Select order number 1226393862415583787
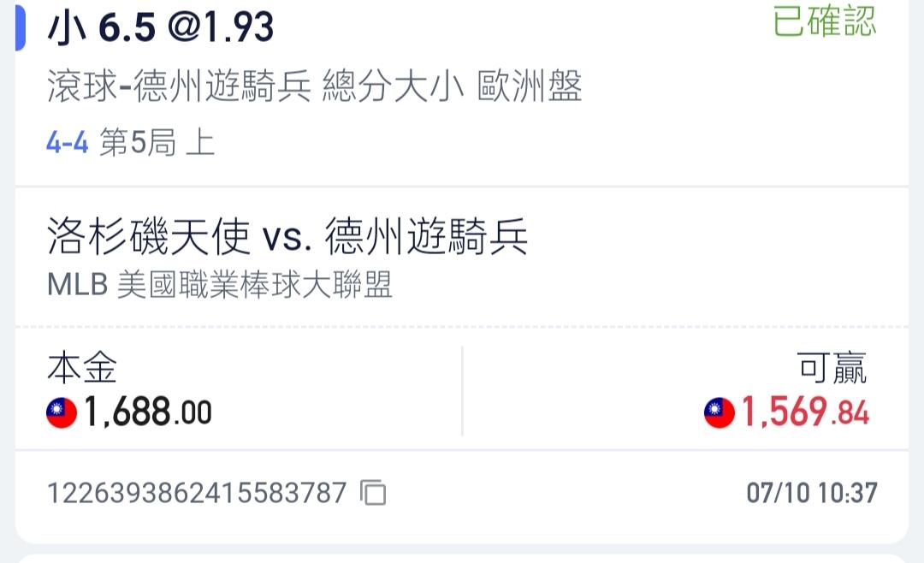924x563 pixels. (x=197, y=493)
